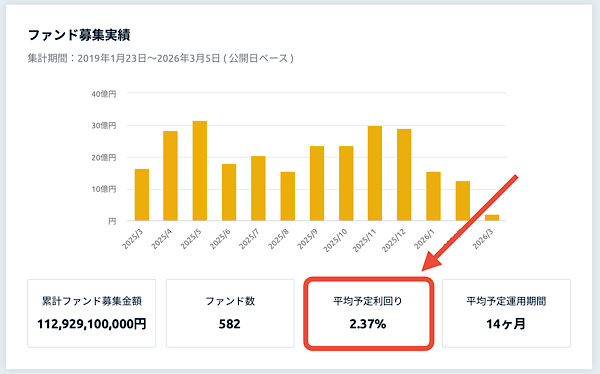Click the 40億円 axis label
Image resolution: width=600 pixels, height=374 pixels.
pyautogui.click(x=104, y=93)
